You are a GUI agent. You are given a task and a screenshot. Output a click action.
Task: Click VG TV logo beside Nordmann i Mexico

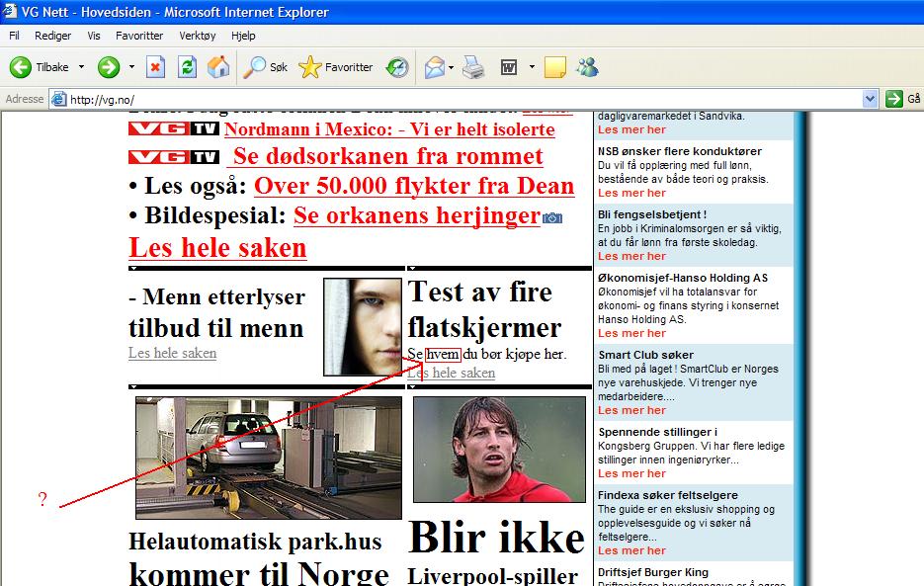(174, 128)
